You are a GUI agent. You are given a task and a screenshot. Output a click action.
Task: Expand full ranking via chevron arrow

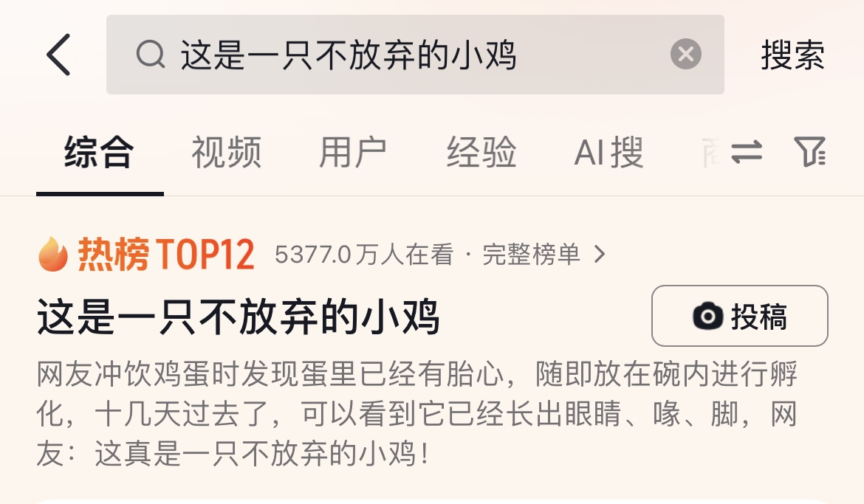tap(600, 254)
